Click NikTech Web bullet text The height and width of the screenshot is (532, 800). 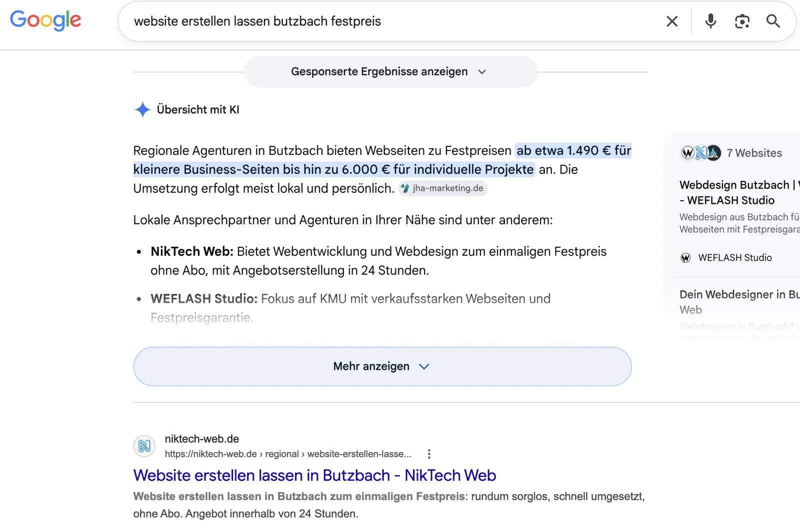(378, 261)
